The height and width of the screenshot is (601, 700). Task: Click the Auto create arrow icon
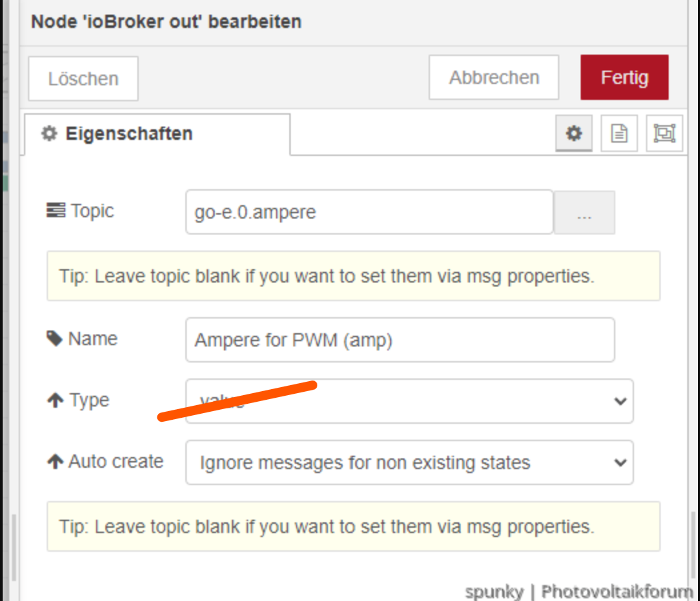pyautogui.click(x=55, y=461)
